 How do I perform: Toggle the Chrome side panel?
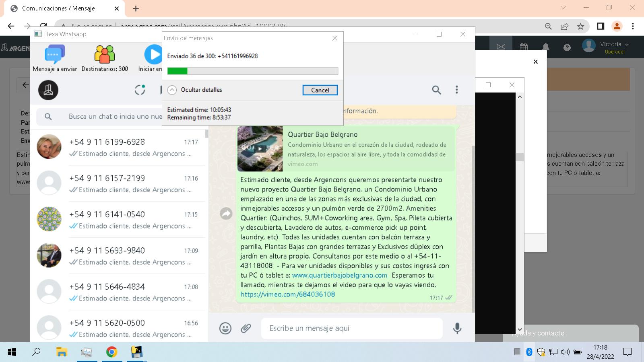pos(600,26)
